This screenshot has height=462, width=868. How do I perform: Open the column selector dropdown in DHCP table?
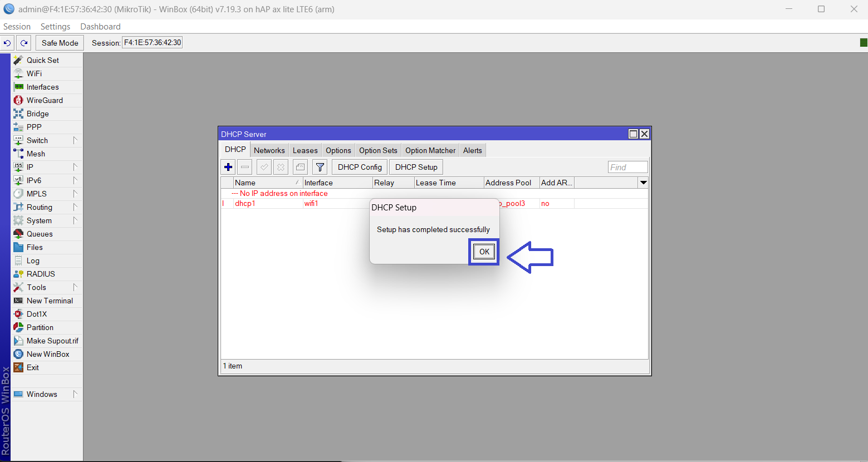[x=644, y=183]
